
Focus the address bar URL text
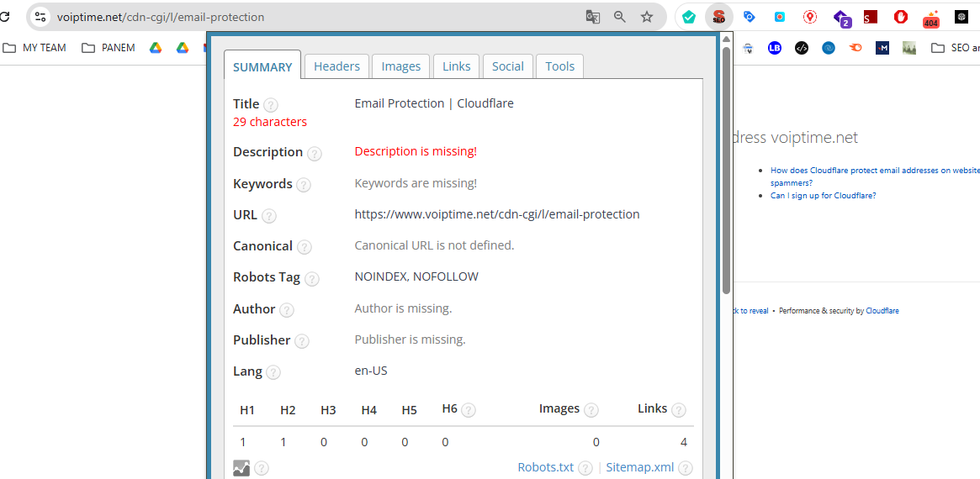161,17
